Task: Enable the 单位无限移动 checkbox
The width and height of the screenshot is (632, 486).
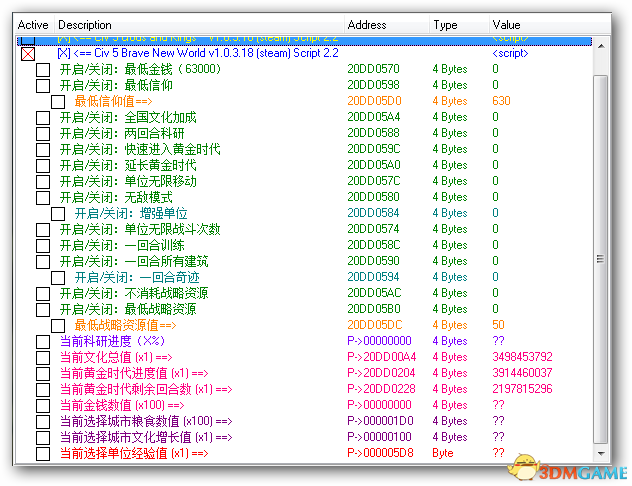Action: [x=43, y=182]
